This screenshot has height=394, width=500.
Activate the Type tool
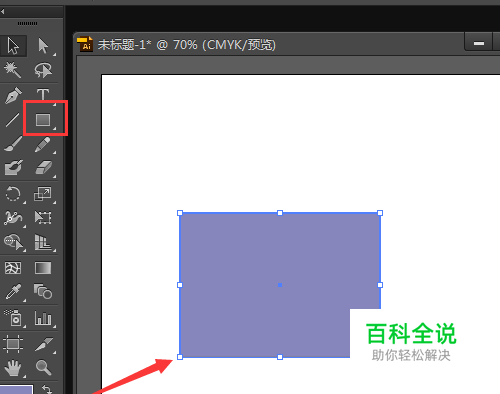tap(43, 95)
